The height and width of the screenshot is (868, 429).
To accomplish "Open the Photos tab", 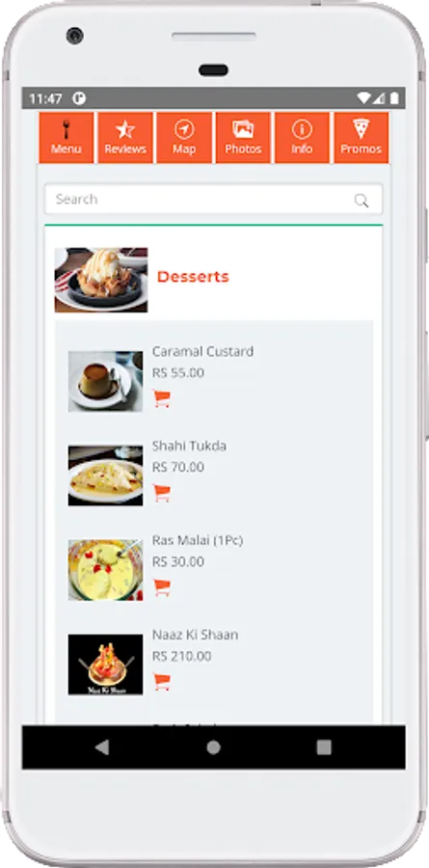I will (x=244, y=138).
